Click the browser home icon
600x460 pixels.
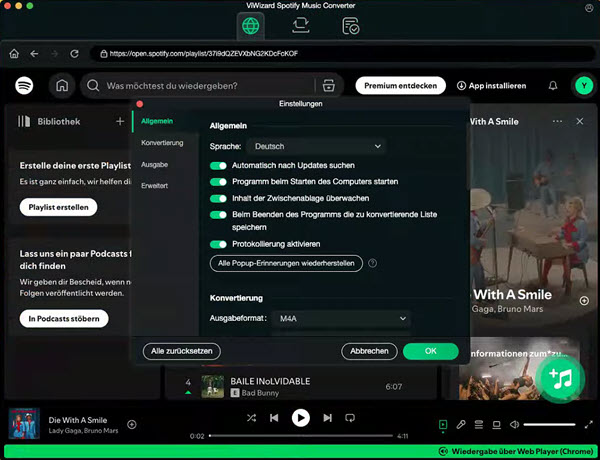pyautogui.click(x=14, y=54)
